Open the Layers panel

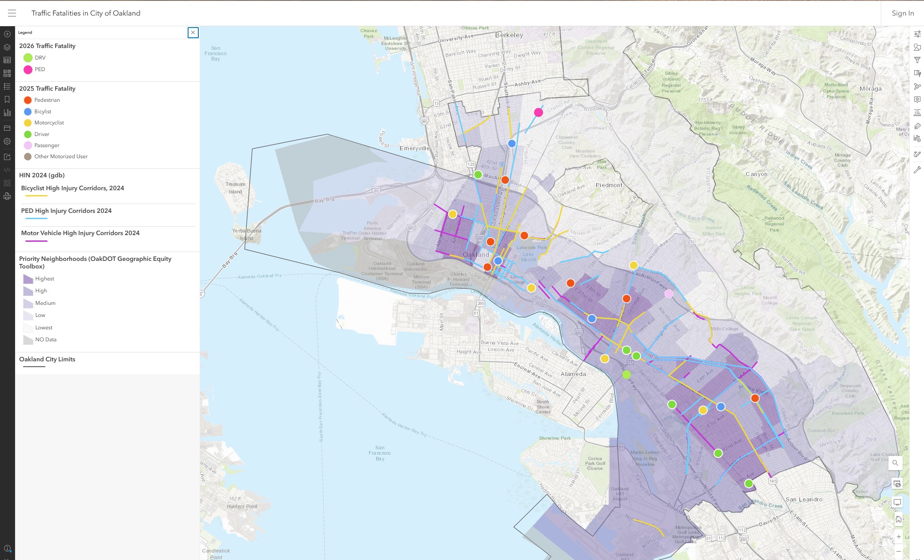(x=7, y=47)
